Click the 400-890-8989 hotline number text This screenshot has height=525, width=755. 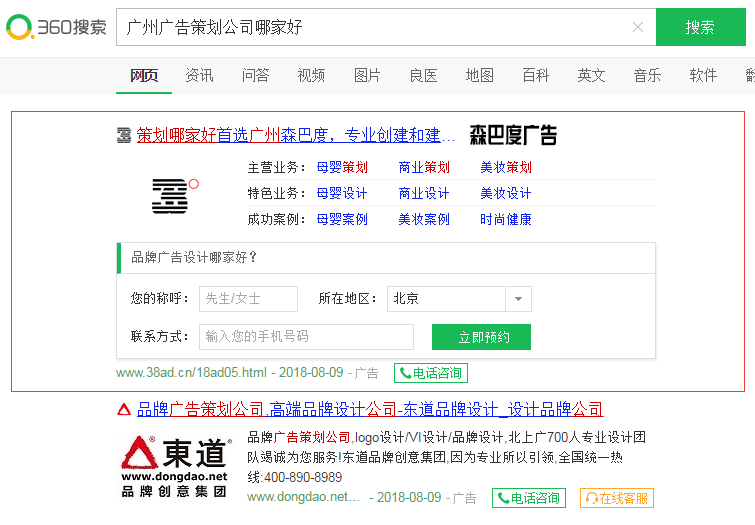coord(303,477)
